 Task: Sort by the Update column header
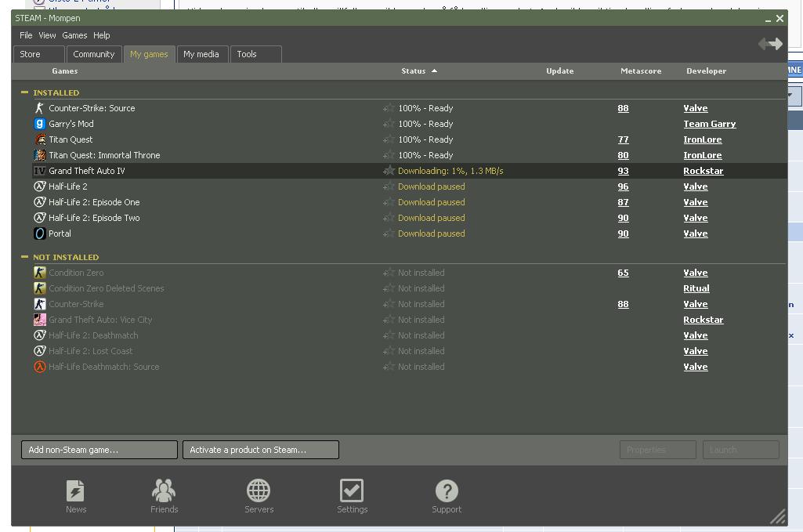pyautogui.click(x=559, y=71)
